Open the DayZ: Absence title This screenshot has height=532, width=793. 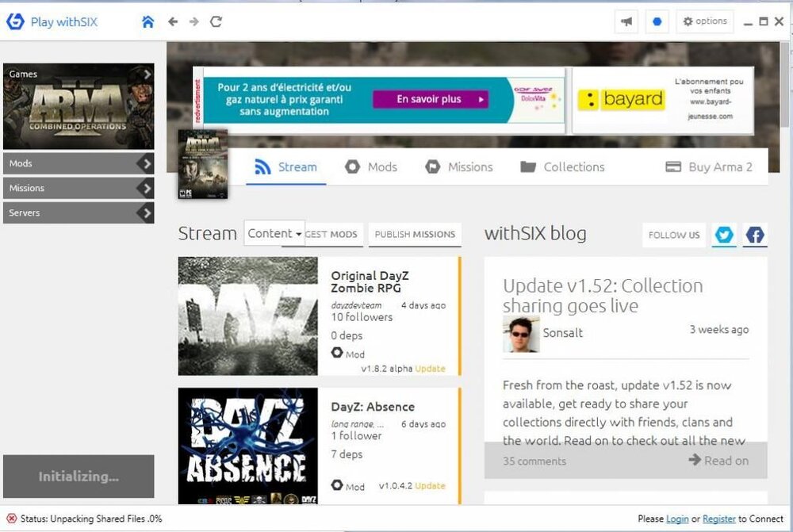coord(373,407)
